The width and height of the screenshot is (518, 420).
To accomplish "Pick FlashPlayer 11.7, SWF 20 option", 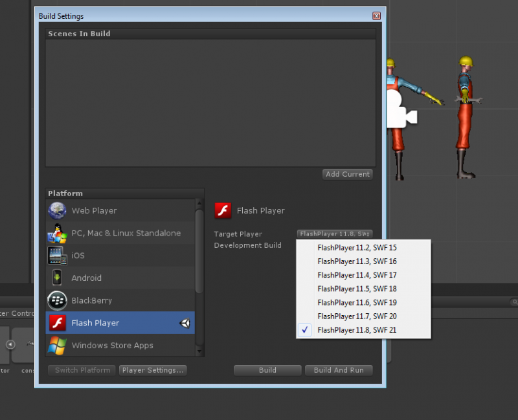I will [x=357, y=316].
